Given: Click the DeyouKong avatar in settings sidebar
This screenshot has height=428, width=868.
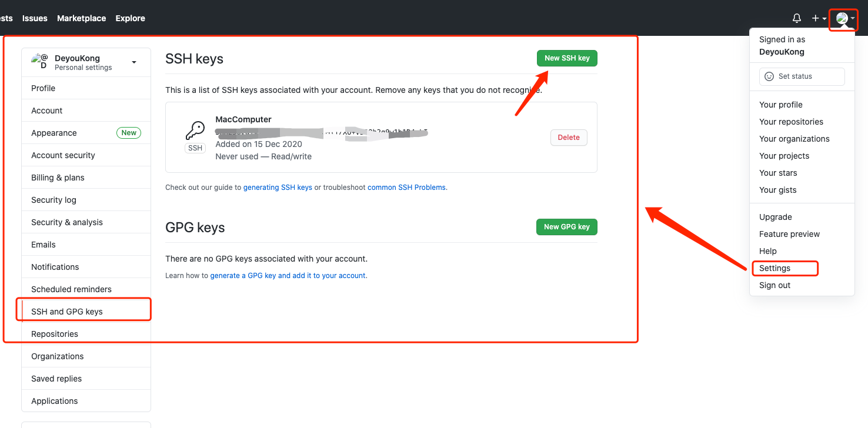Looking at the screenshot, I should [x=40, y=61].
